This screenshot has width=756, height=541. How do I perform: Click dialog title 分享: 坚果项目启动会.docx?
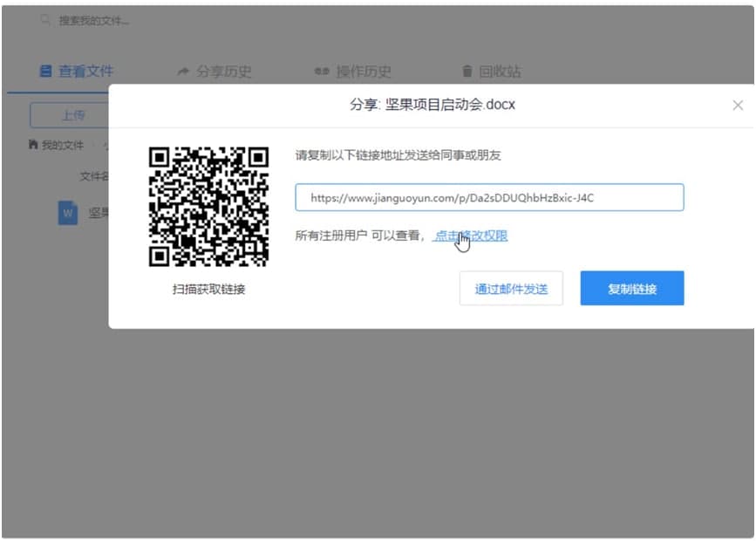[432, 105]
